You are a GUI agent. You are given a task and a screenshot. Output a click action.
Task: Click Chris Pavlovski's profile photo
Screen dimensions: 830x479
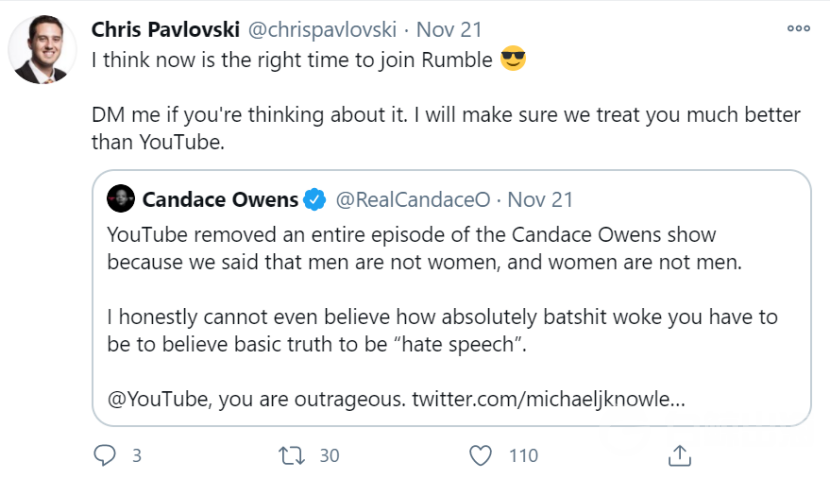click(41, 49)
